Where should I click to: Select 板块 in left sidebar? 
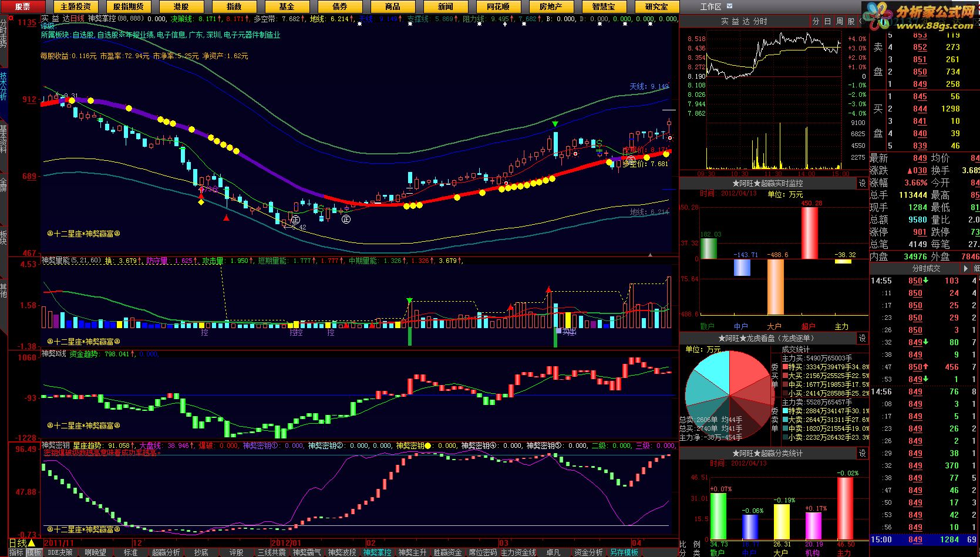(x=4, y=238)
